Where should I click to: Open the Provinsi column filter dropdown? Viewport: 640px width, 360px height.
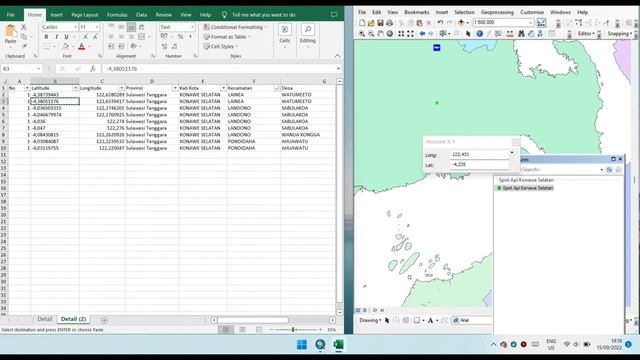coord(175,88)
